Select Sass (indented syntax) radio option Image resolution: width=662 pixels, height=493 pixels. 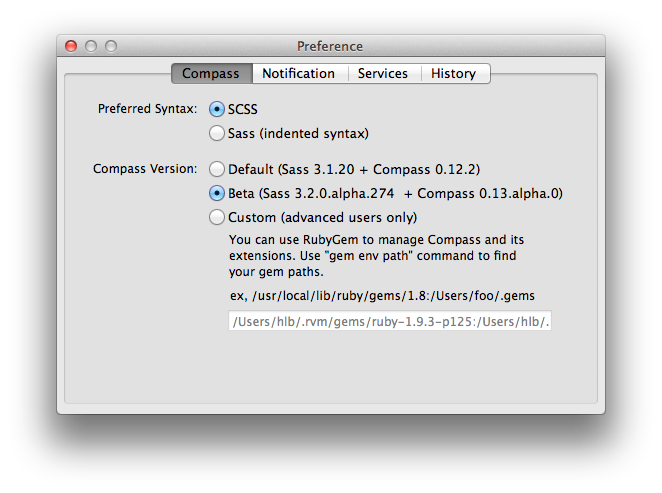click(217, 133)
